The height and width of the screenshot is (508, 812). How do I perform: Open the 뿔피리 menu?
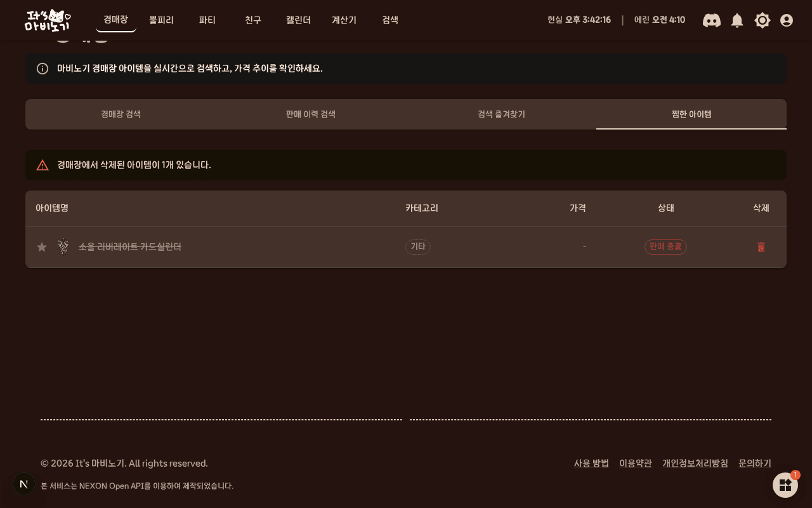[162, 20]
